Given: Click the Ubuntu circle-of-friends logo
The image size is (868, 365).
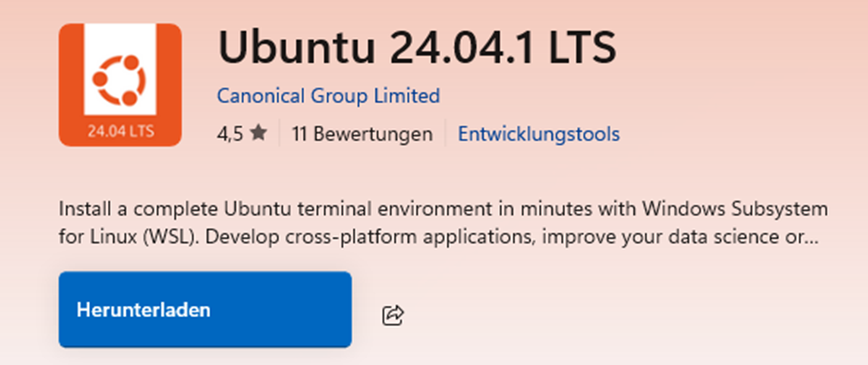Looking at the screenshot, I should 119,81.
